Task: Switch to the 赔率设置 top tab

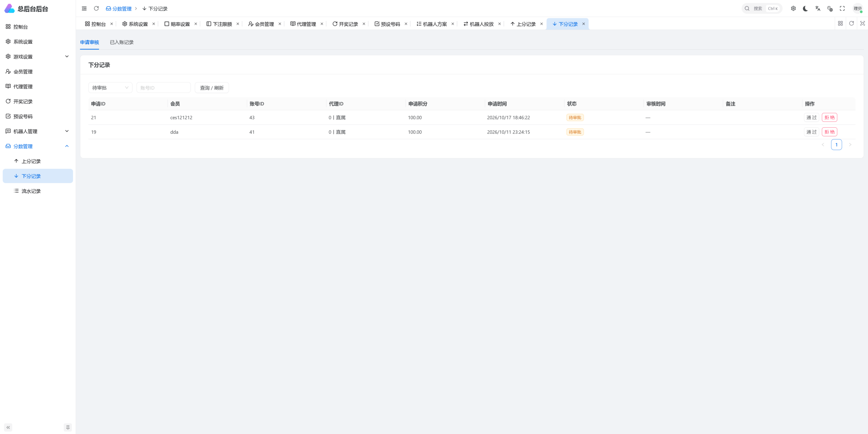Action: click(x=177, y=24)
